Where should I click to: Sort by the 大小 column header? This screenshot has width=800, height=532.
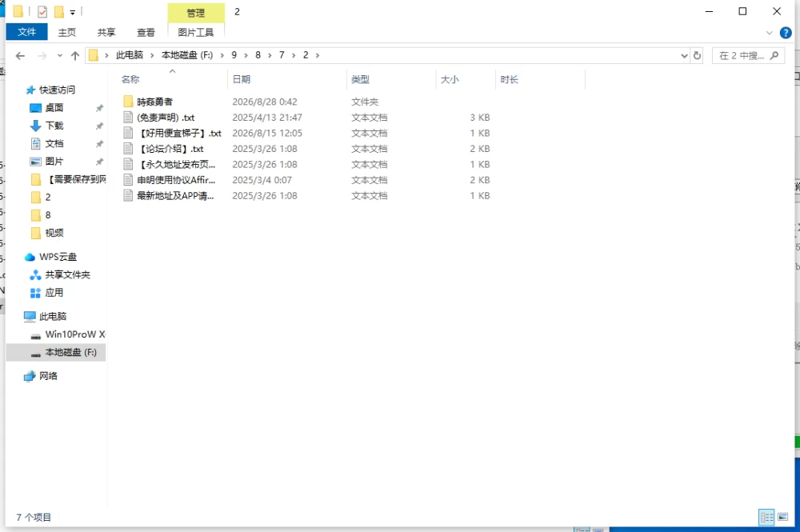[x=450, y=79]
